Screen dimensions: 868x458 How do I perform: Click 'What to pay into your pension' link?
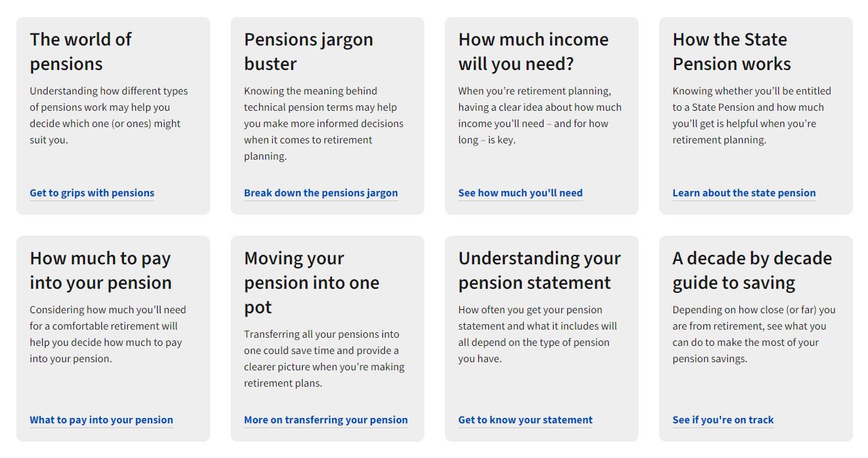click(101, 420)
